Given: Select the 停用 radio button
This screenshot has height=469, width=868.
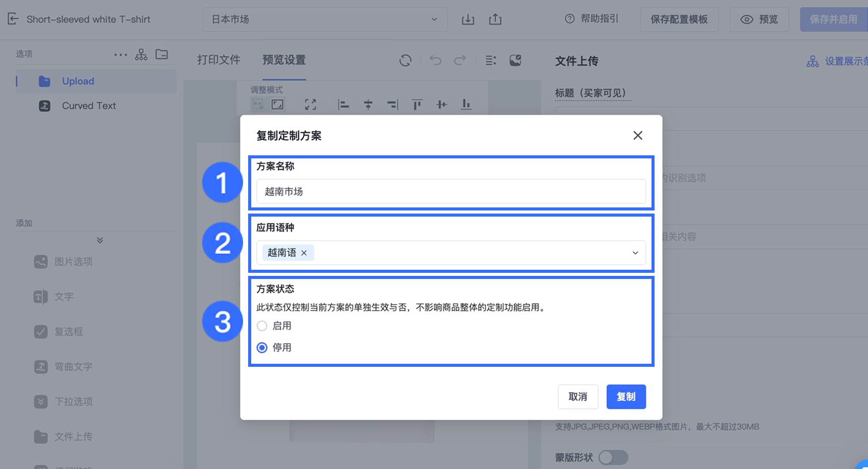Looking at the screenshot, I should click(262, 347).
